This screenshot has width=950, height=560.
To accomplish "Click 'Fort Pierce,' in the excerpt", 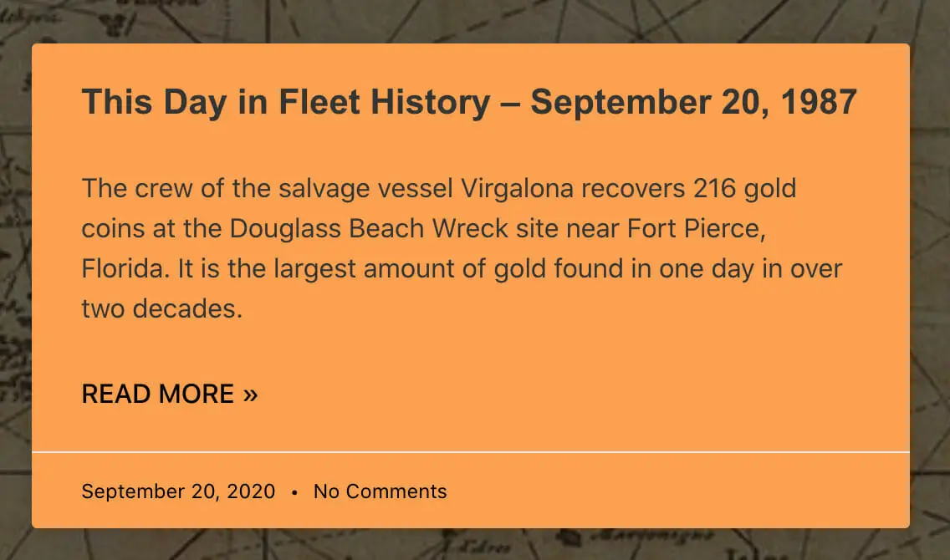I will pyautogui.click(x=697, y=229).
